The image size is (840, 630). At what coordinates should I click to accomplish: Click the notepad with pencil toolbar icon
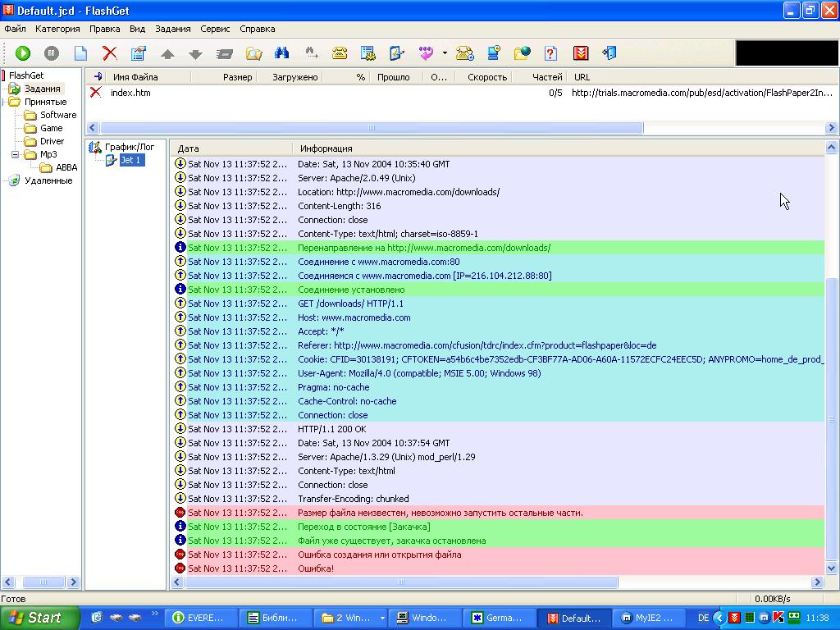click(396, 53)
